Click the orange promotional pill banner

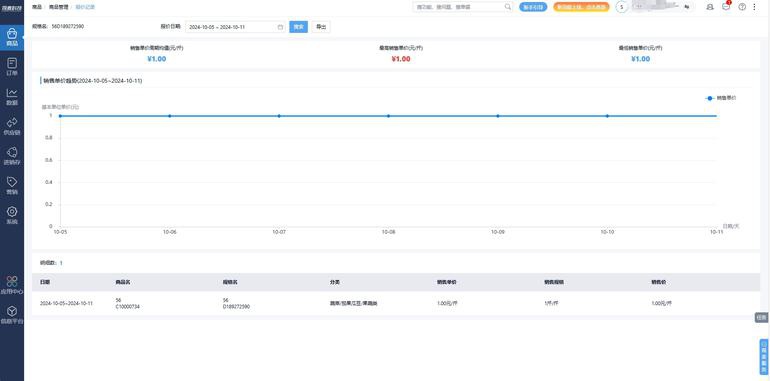pyautogui.click(x=581, y=7)
